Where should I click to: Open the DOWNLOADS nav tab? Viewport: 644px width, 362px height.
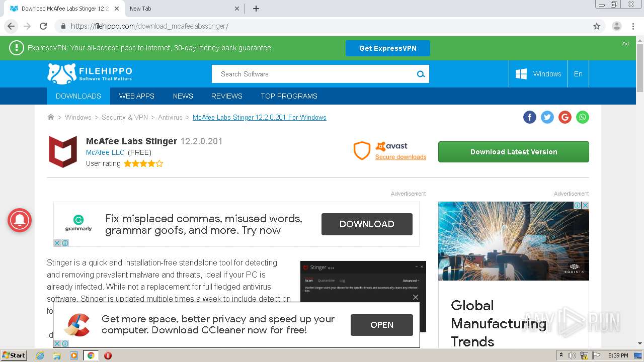[78, 96]
